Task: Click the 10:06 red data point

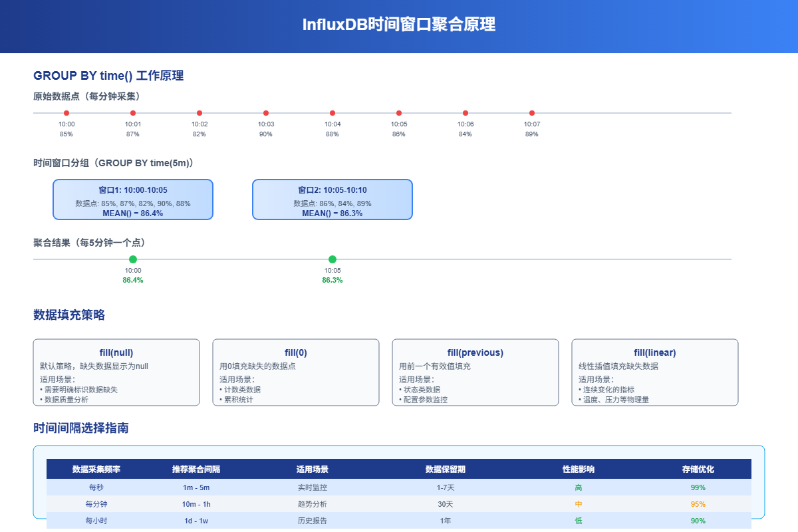Action: [465, 113]
